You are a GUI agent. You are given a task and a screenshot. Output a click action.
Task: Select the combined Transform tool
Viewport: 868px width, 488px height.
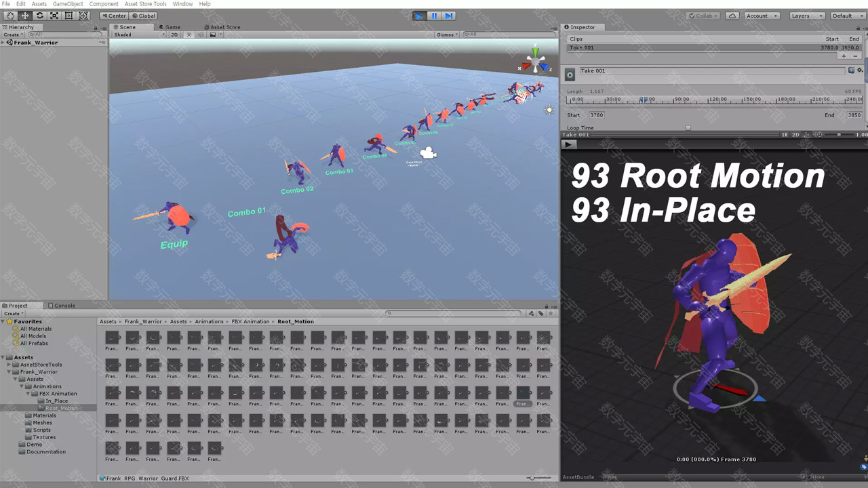point(83,16)
